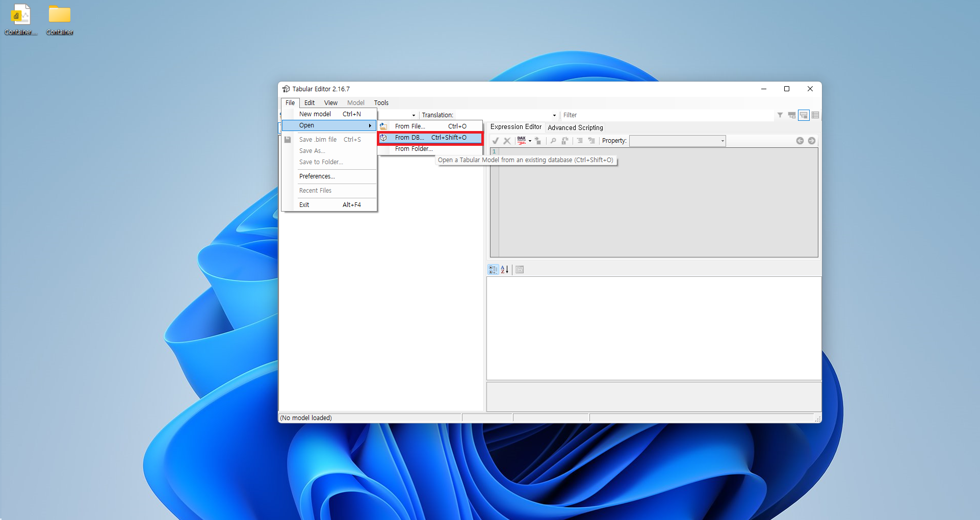The width and height of the screenshot is (980, 520).
Task: Click the From DB cube icon
Action: coord(383,138)
